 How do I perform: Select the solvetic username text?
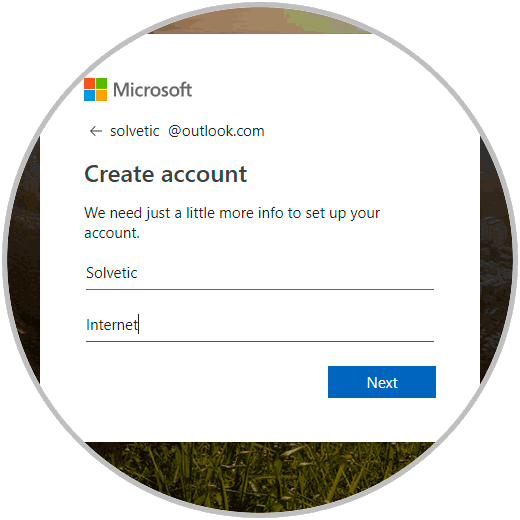(x=135, y=131)
